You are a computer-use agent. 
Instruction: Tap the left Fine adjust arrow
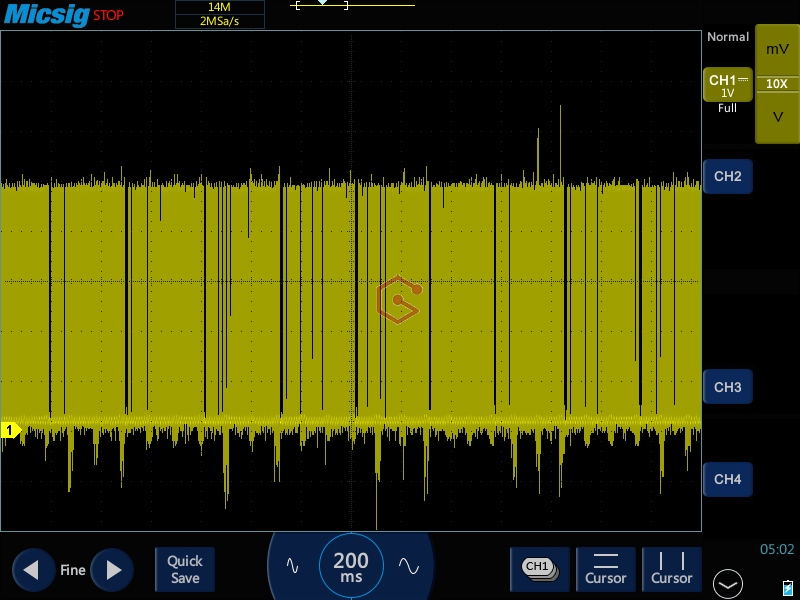(x=34, y=570)
